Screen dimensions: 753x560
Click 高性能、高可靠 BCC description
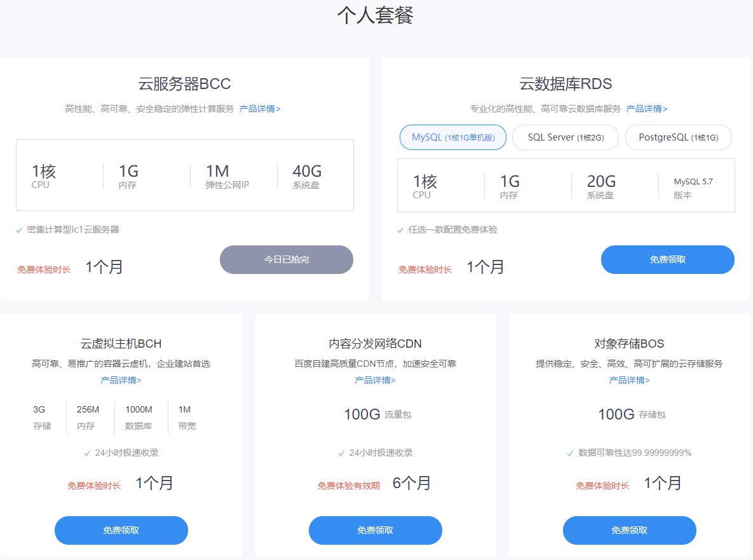click(x=149, y=109)
